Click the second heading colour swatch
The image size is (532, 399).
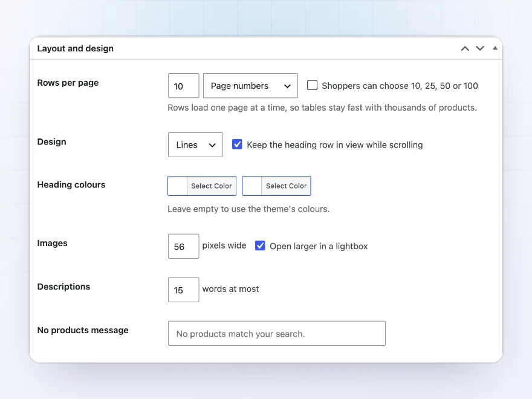pyautogui.click(x=252, y=186)
